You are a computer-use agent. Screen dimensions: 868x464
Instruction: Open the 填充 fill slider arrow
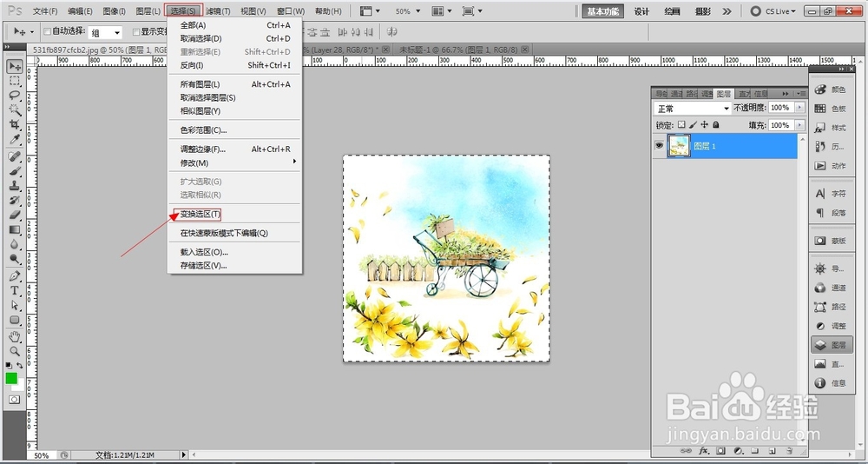pos(799,125)
